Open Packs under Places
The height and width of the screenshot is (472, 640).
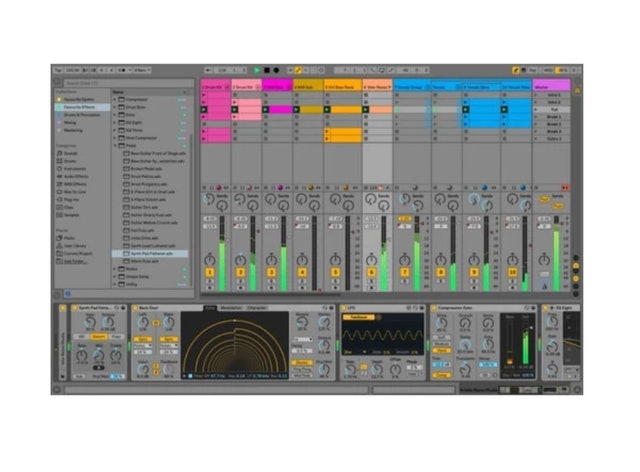pyautogui.click(x=69, y=238)
